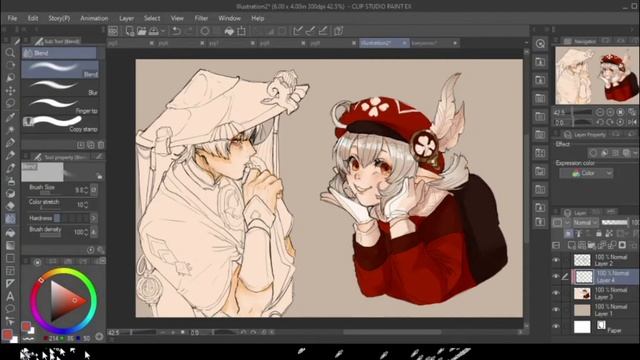Screen dimensions: 640x360
Task: Hide Layer 4 with its eye icon
Action: [x=556, y=276]
